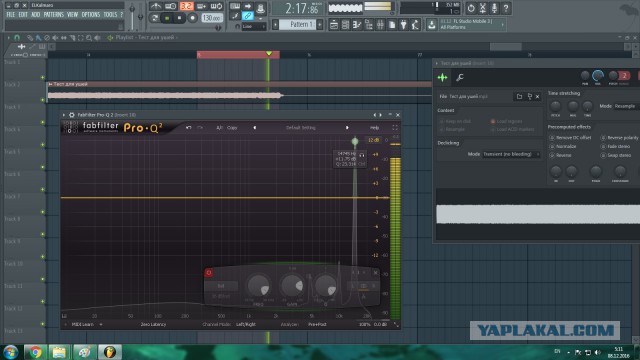The height and width of the screenshot is (360, 640).
Task: Enable the metronome icon in transport
Action: tap(156, 6)
